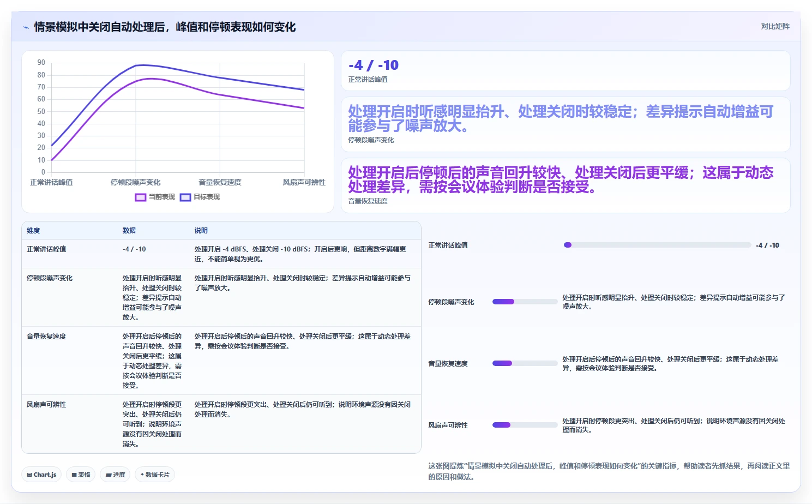Click the 正常讲话峰值 chart axis label
Image resolution: width=812 pixels, height=504 pixels.
[51, 182]
